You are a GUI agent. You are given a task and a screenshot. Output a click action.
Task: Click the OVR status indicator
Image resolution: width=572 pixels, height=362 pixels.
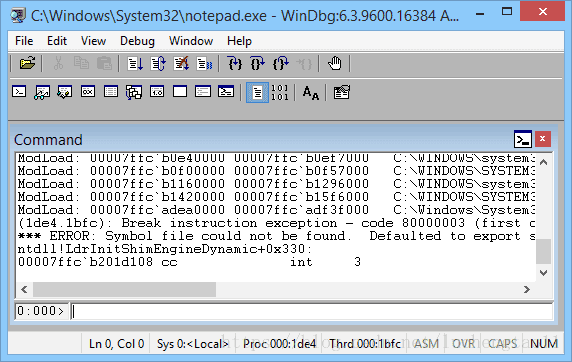point(464,344)
